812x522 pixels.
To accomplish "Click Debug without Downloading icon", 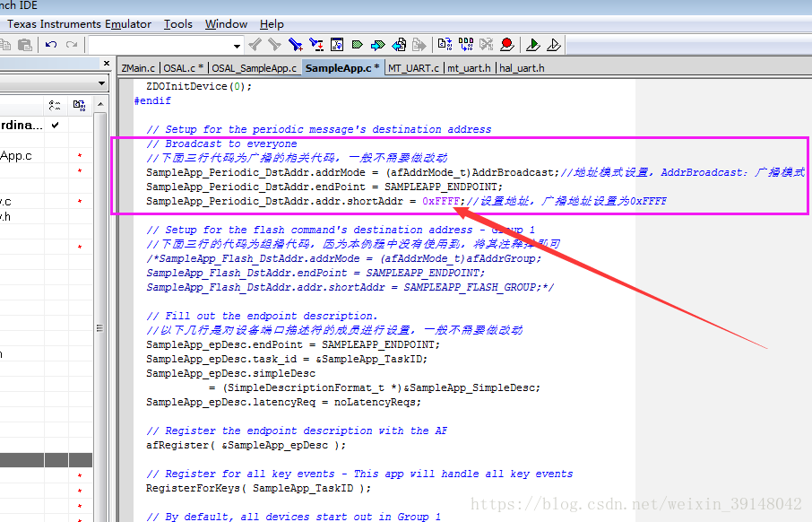I will (554, 45).
